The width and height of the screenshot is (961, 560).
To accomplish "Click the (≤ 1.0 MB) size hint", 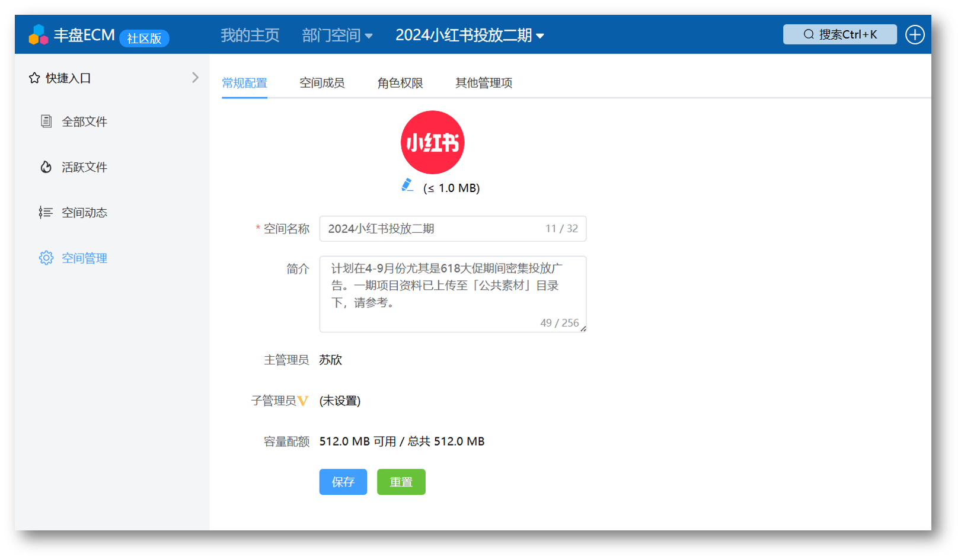I will click(452, 188).
